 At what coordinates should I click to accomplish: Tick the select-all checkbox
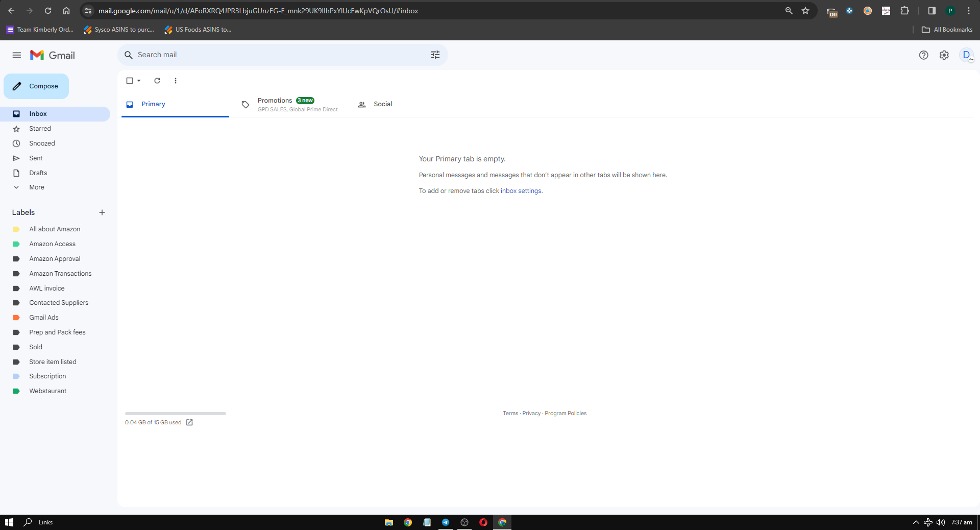(x=130, y=81)
